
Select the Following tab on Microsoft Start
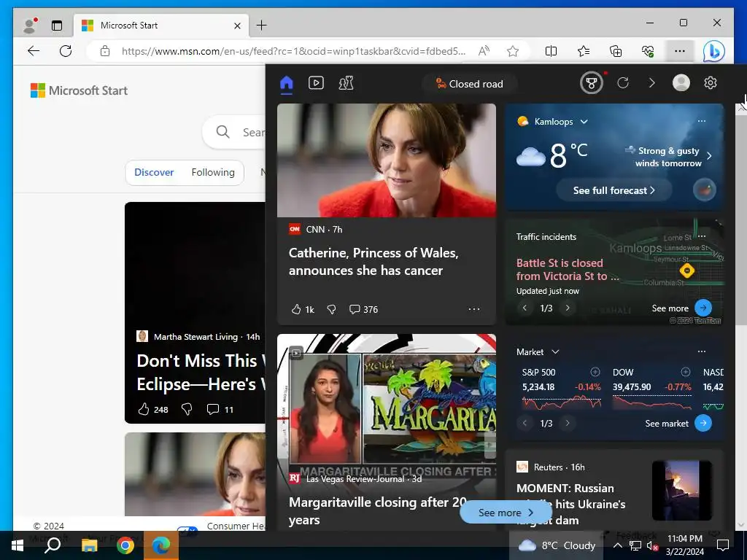[213, 172]
